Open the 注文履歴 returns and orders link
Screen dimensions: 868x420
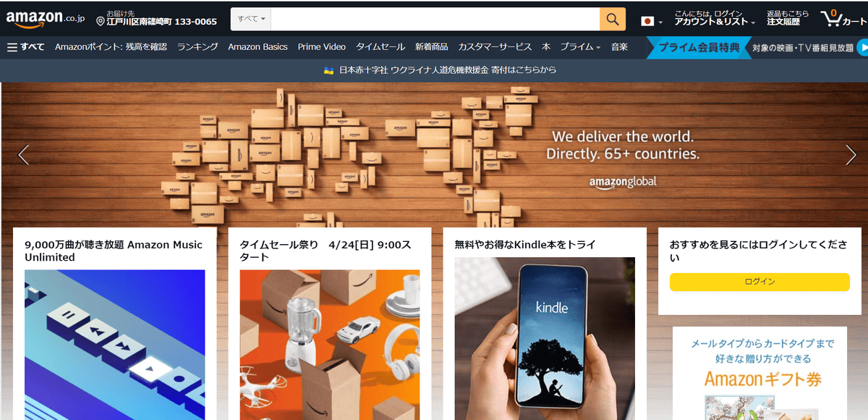(x=788, y=18)
